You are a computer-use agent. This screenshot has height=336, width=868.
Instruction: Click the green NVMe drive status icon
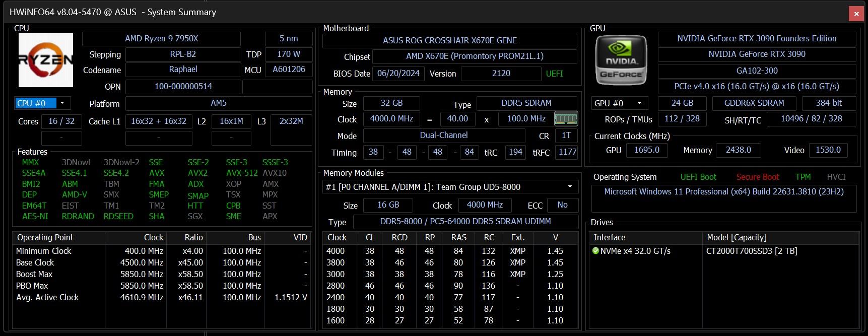click(595, 251)
